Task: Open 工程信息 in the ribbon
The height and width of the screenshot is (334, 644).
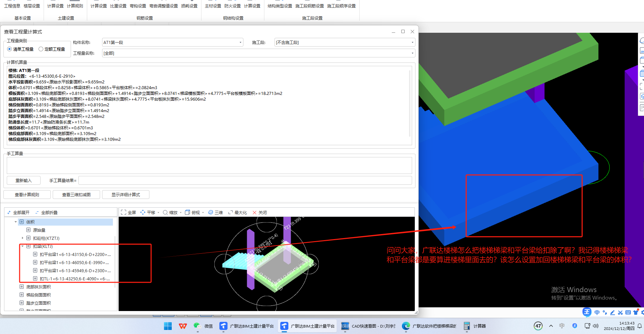Action: [12, 6]
